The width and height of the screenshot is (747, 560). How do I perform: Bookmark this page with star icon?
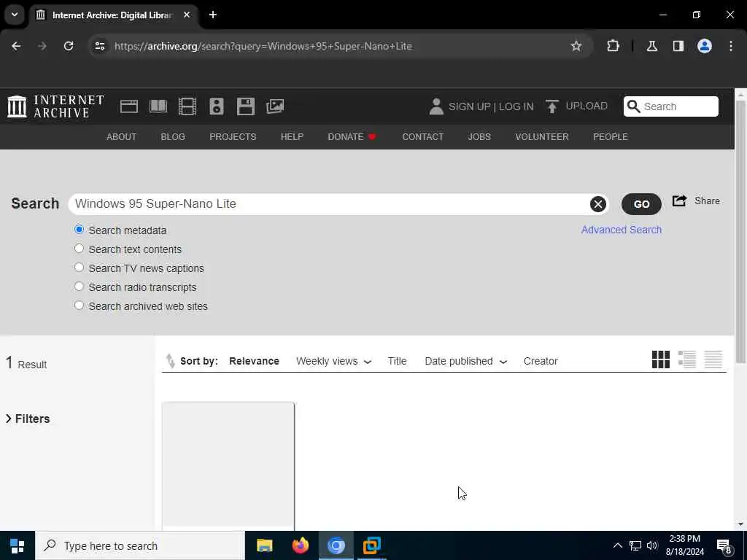pos(576,46)
